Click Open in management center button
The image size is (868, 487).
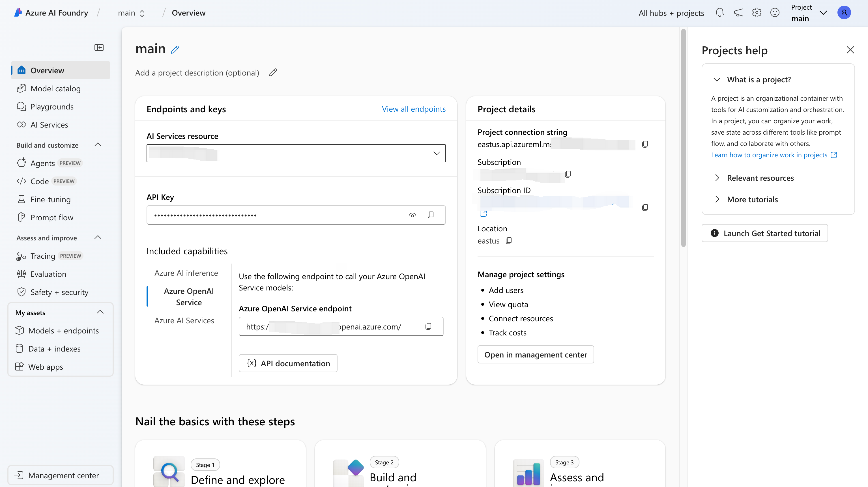[x=535, y=354]
